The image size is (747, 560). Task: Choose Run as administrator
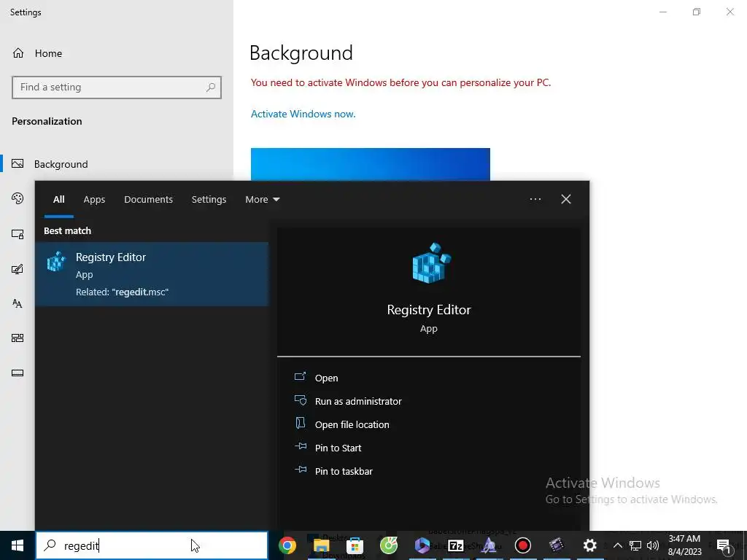point(358,402)
